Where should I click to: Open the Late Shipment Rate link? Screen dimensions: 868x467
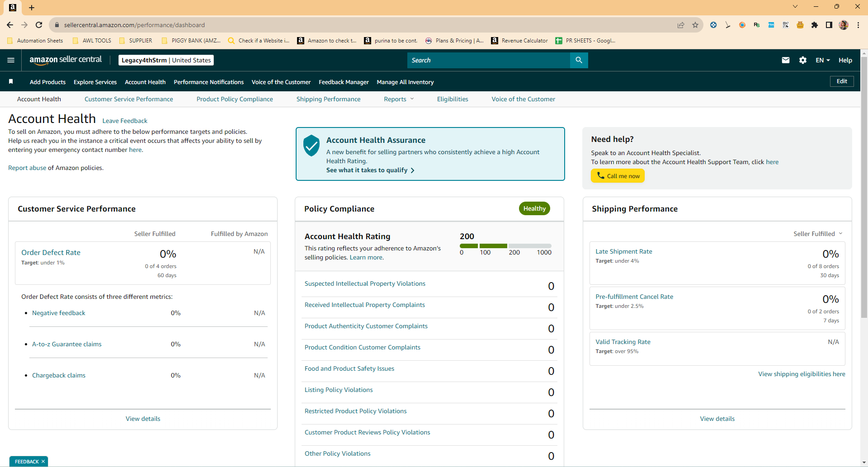(x=623, y=251)
